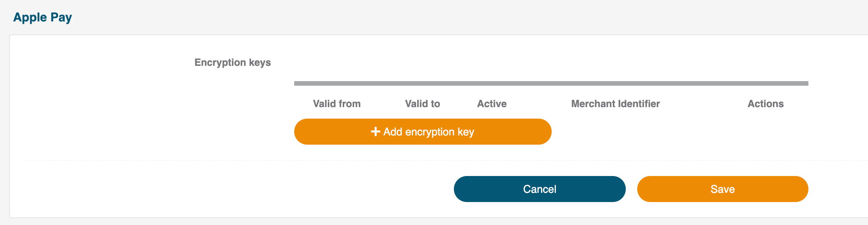The image size is (868, 225).
Task: Click the empty table space beneath Merchant Identifier
Action: [x=615, y=132]
